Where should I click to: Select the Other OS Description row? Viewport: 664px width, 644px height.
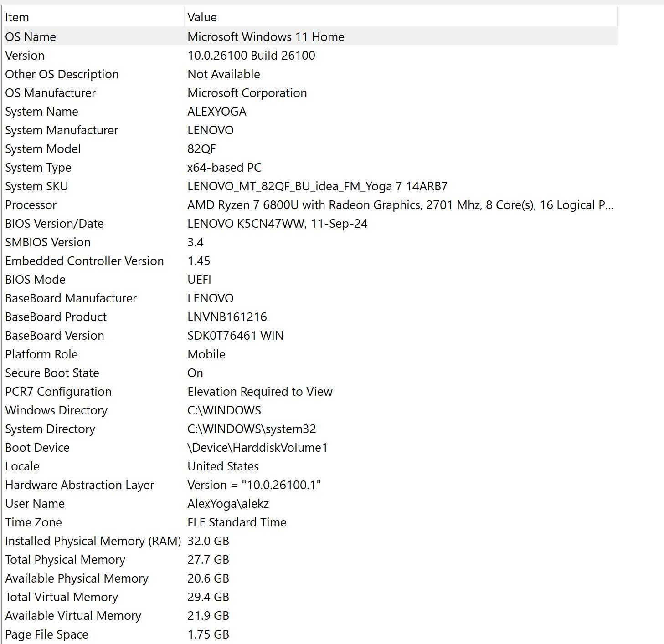coord(62,74)
